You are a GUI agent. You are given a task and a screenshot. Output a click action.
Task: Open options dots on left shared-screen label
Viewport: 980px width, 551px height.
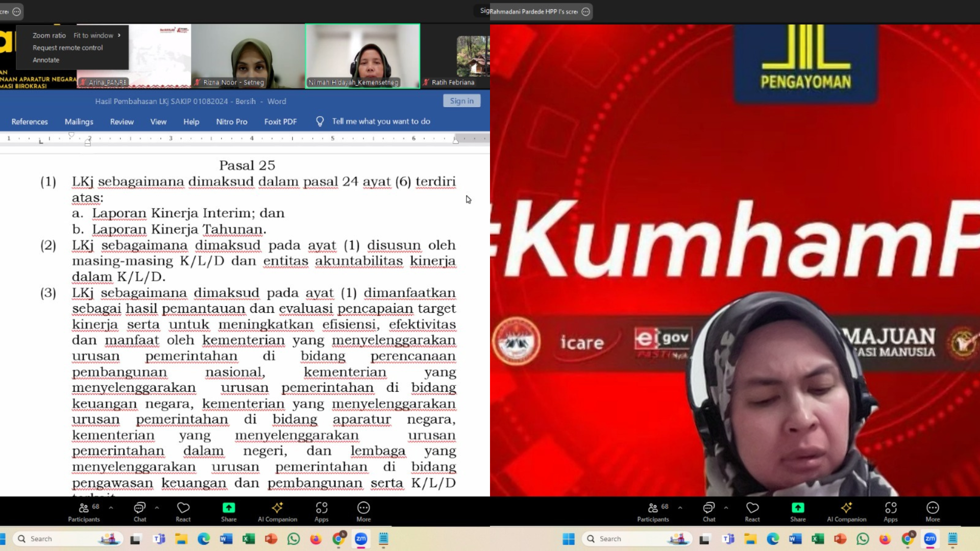pos(16,11)
